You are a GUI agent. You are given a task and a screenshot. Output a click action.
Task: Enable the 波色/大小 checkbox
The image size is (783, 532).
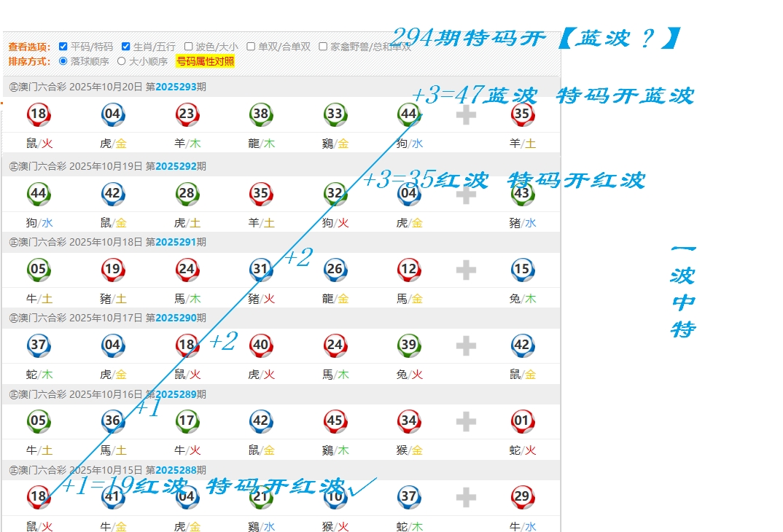[x=189, y=46]
